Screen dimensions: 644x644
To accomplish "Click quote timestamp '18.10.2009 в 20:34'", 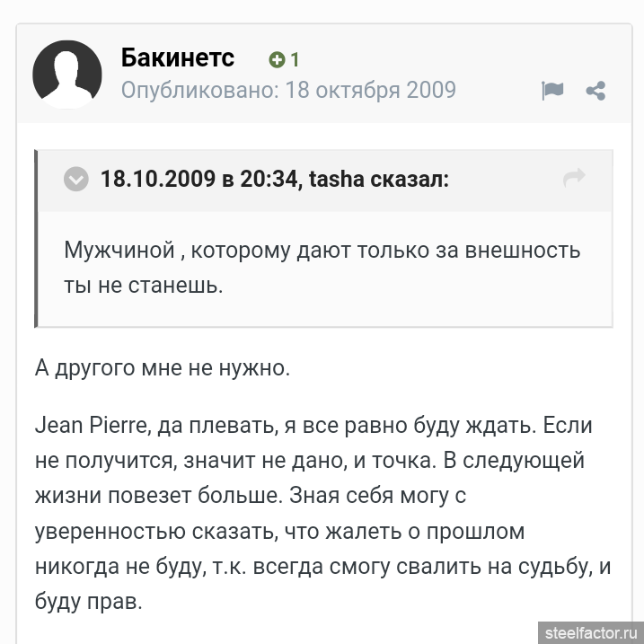I will 198,179.
